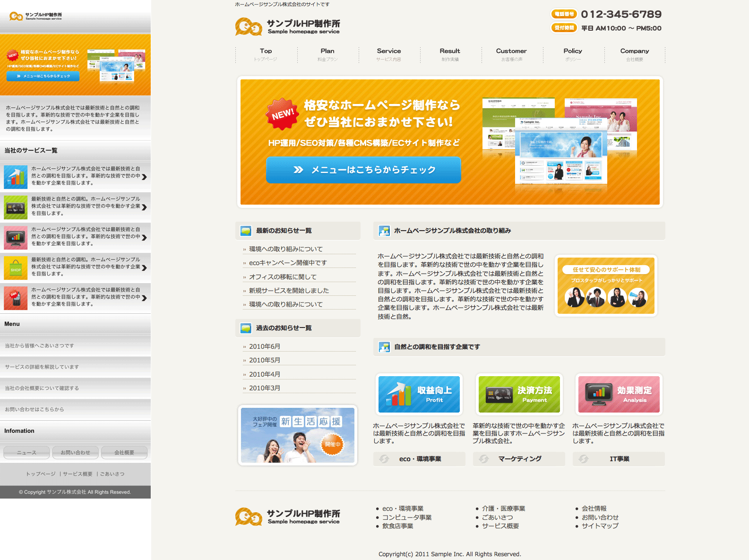Click the footer site logo
Image resolution: width=749 pixels, height=560 pixels.
coord(287,517)
